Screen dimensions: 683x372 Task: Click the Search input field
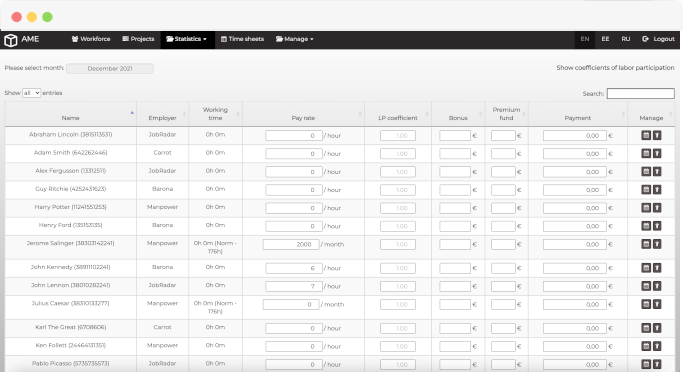click(640, 93)
